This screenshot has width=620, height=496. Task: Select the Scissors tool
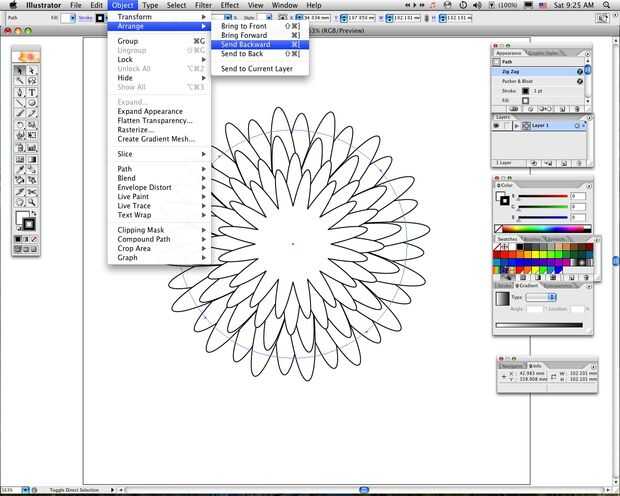[32, 192]
